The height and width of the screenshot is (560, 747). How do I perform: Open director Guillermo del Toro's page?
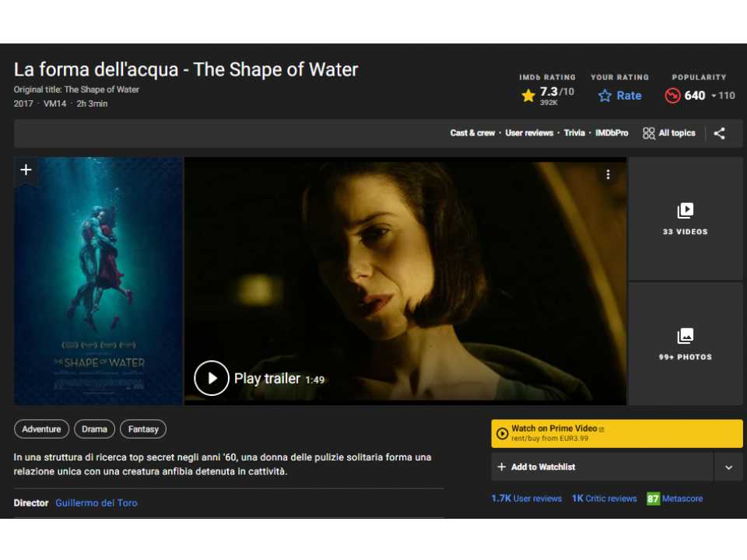coord(96,503)
